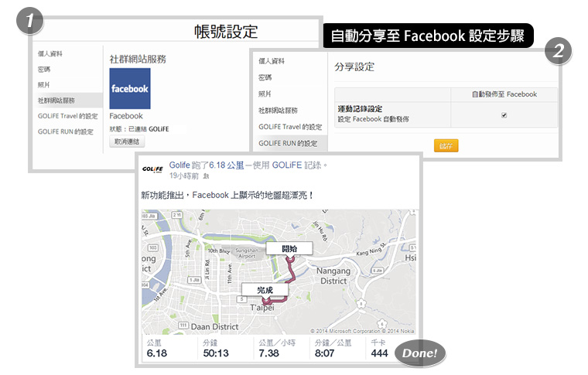The image size is (588, 375).
Task: Open 個人資料 in panel 1 sidebar
Action: (x=50, y=53)
